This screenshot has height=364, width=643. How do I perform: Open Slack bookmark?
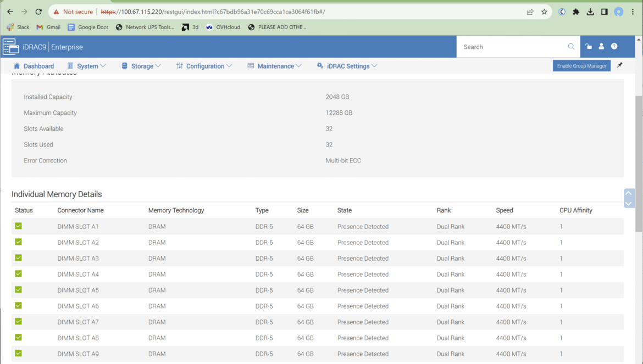(x=18, y=27)
